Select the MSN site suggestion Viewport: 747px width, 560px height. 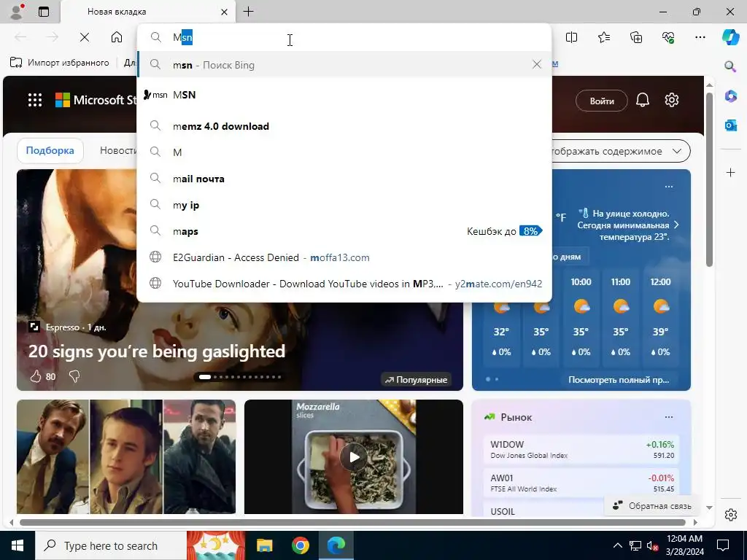344,95
